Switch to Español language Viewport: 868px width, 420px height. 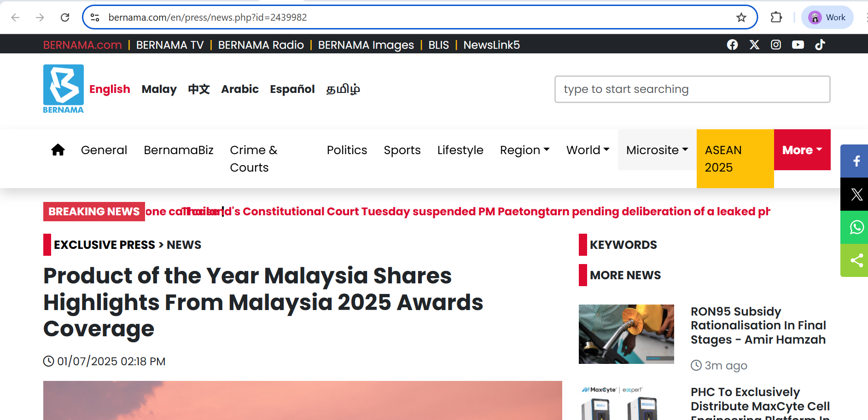tap(292, 89)
